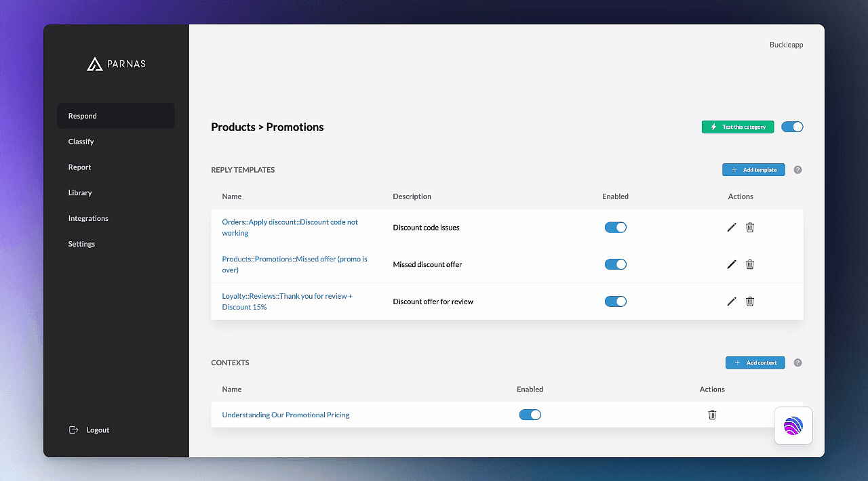Click the Add template button
The image size is (868, 481).
pyautogui.click(x=753, y=170)
